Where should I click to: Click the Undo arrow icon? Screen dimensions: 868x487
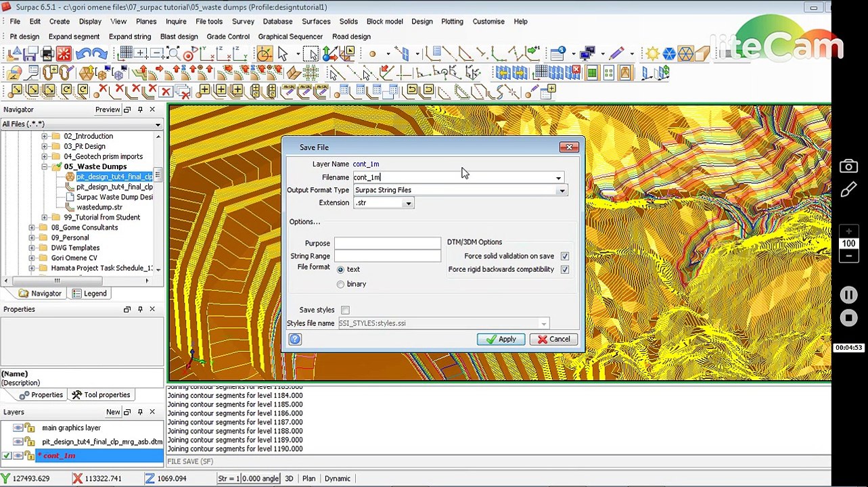coord(83,54)
